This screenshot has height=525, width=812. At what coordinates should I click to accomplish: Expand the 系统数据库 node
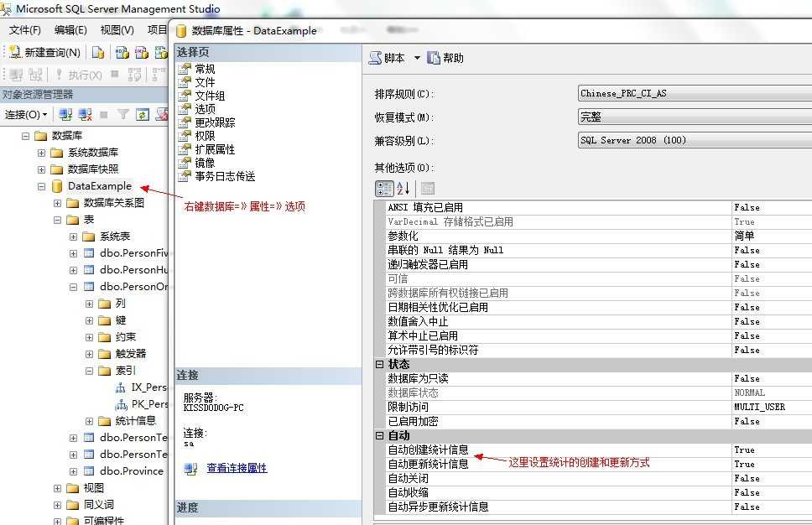(41, 153)
